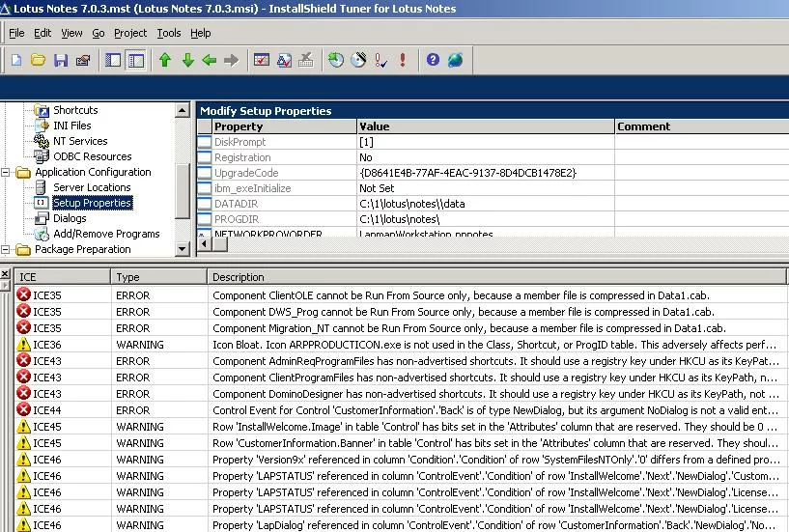Click the green up arrow icon
This screenshot has width=789, height=532.
165,60
